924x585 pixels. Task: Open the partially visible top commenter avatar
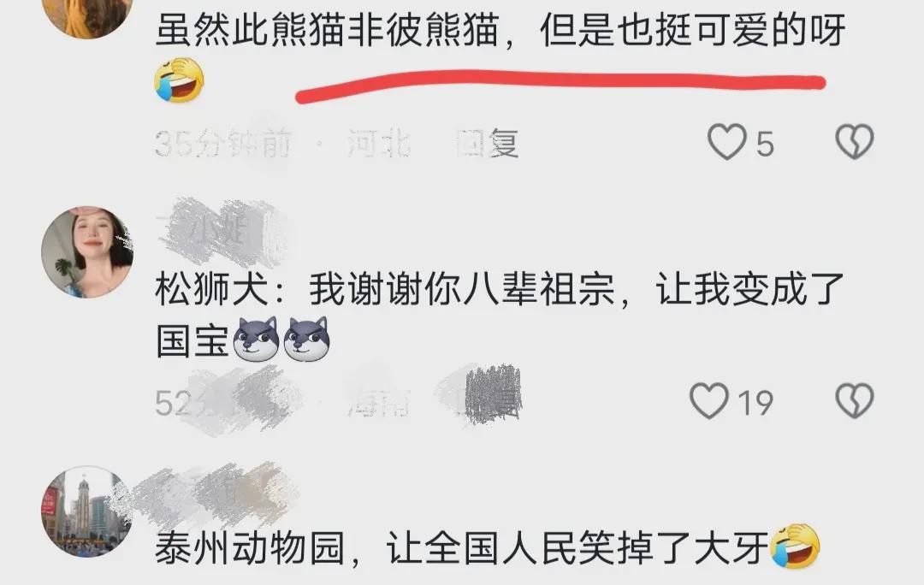(x=87, y=18)
